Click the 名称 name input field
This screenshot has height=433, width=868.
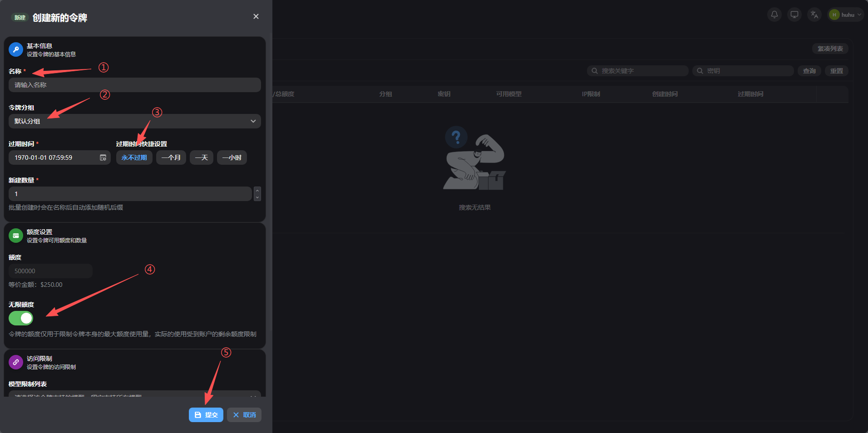(134, 85)
